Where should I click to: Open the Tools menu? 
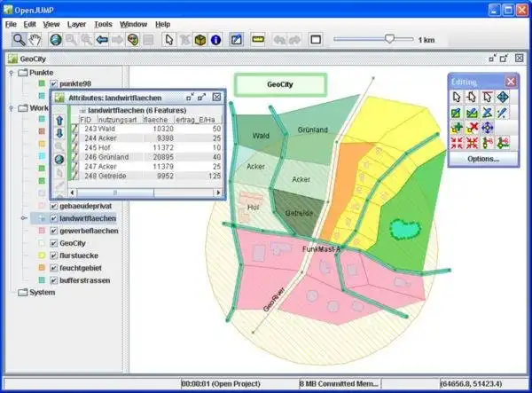tap(103, 24)
